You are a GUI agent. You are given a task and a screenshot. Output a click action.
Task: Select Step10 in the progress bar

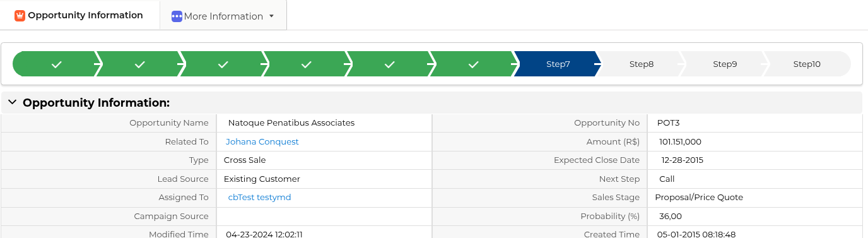point(807,64)
